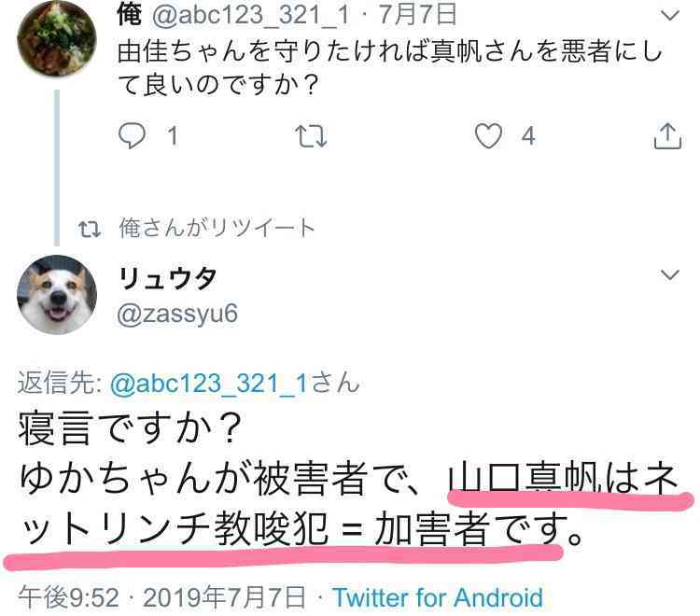Open the share icon on the first tweet
The height and width of the screenshot is (616, 700).
pyautogui.click(x=667, y=135)
